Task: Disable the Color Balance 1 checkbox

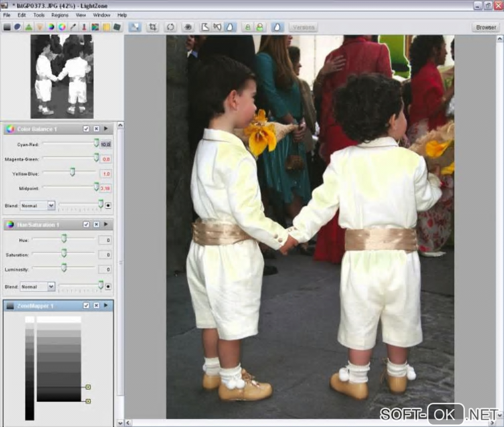Action: pos(86,129)
